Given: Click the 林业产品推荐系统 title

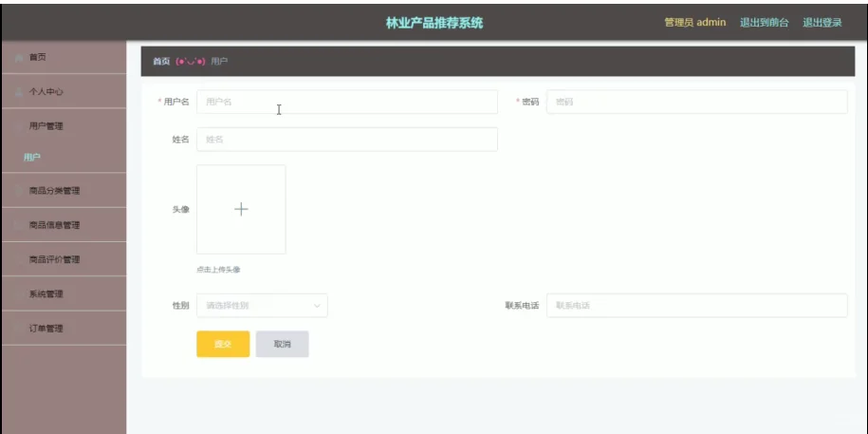Looking at the screenshot, I should pyautogui.click(x=434, y=24).
